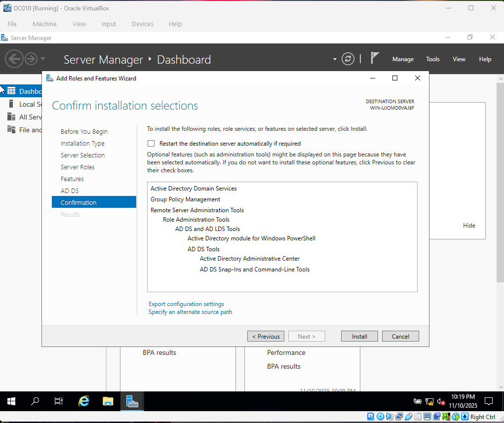504x423 pixels.
Task: Click the Export configuration settings link
Action: pos(186,304)
